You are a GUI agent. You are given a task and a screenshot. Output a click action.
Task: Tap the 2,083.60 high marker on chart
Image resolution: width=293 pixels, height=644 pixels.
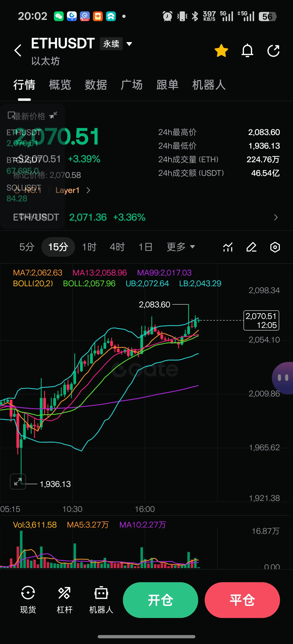(154, 305)
